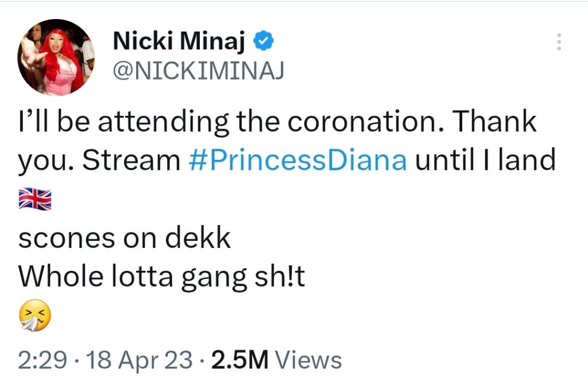The image size is (588, 386).
Task: Open Nicki Minaj's profile picture
Action: pyautogui.click(x=56, y=57)
